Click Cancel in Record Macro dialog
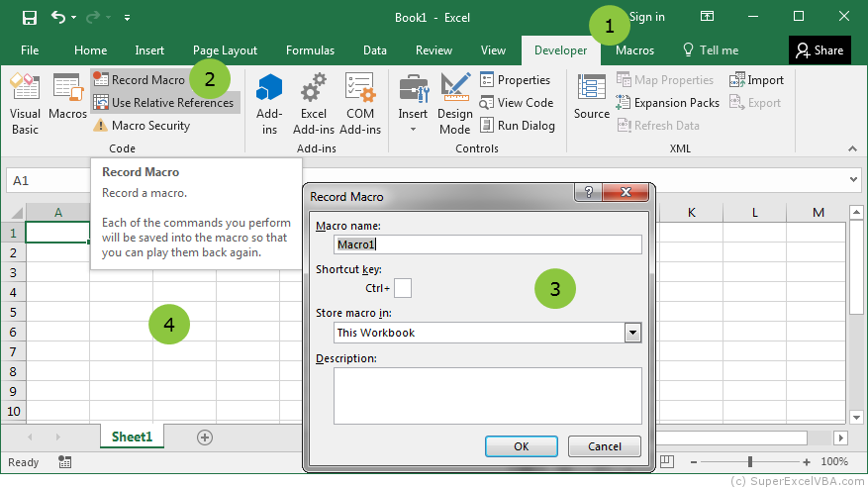868x487 pixels. [x=604, y=446]
